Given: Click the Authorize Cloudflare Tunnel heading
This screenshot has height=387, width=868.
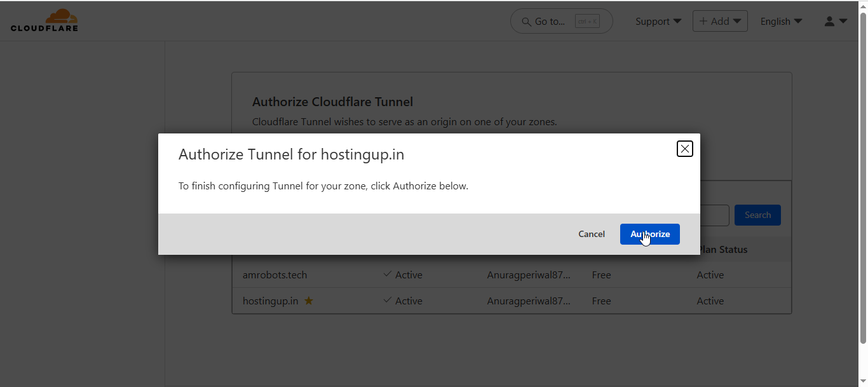Looking at the screenshot, I should tap(332, 102).
